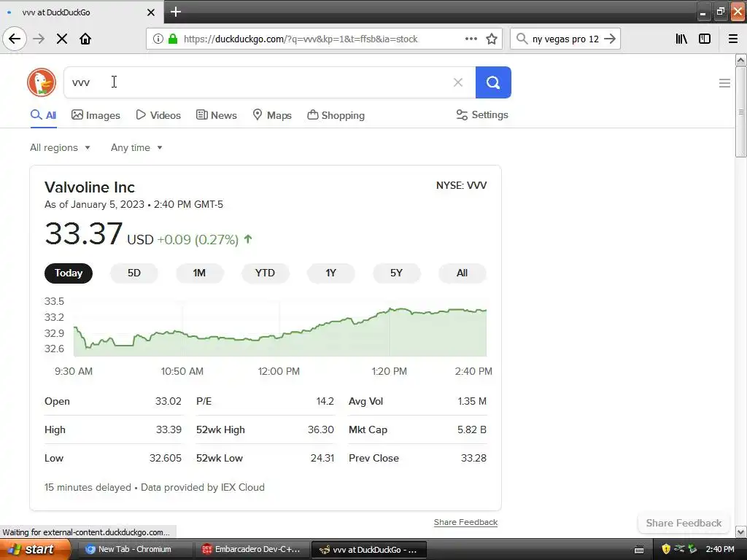This screenshot has width=747, height=560.
Task: Click the Valvoline Inc heading
Action: tap(90, 187)
